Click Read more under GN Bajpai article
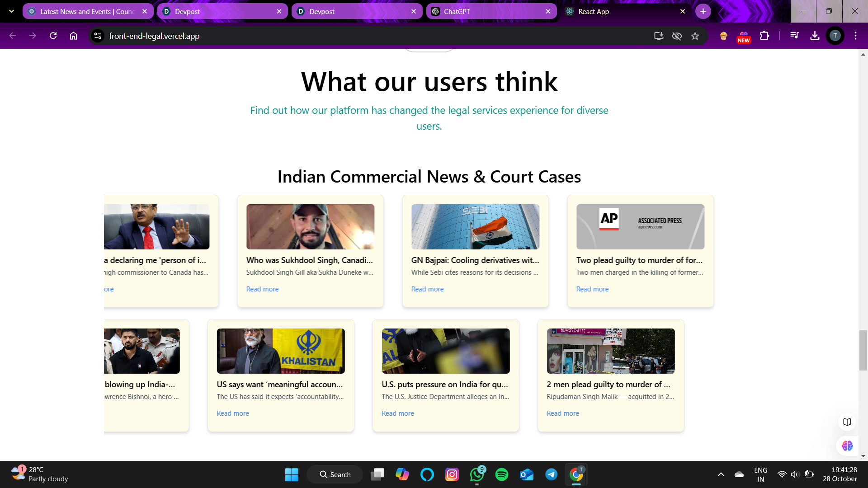Viewport: 868px width, 488px height. [427, 289]
